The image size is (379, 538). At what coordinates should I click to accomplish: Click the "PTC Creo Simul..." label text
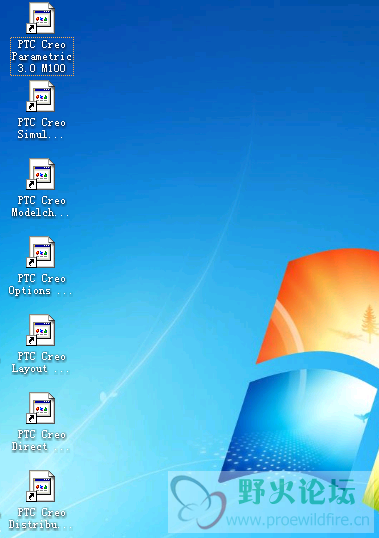coord(41,128)
